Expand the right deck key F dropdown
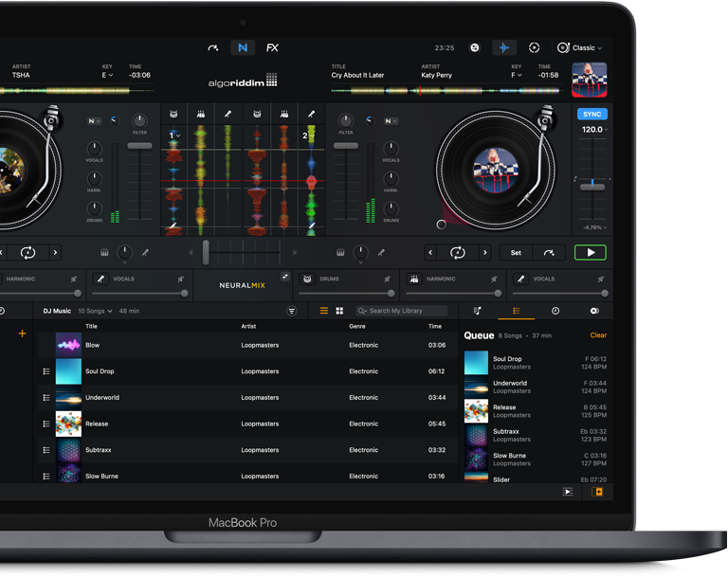This screenshot has width=728, height=577. pos(518,75)
